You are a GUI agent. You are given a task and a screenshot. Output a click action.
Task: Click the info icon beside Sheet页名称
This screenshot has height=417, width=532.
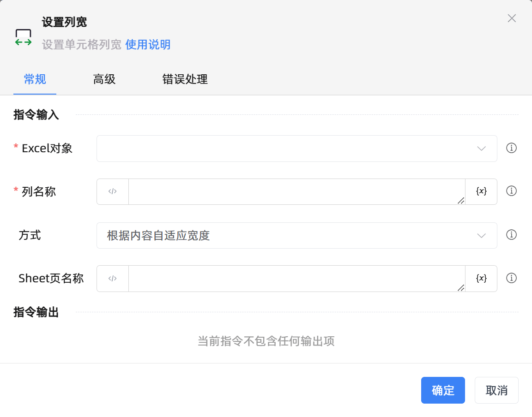click(511, 278)
